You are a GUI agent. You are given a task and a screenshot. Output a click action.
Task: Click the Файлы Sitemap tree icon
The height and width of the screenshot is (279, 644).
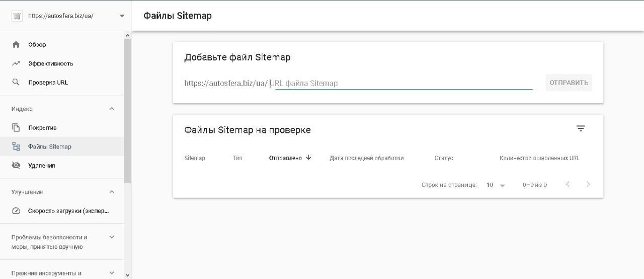16,147
